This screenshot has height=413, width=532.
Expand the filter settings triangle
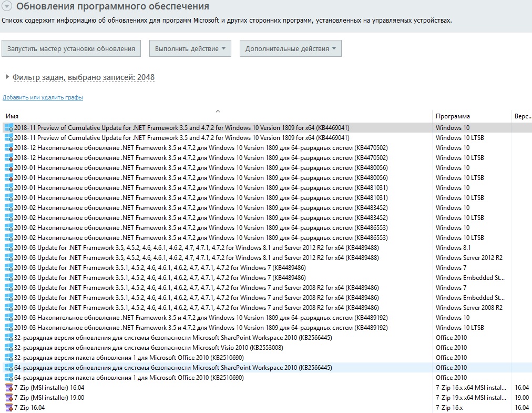coord(7,77)
